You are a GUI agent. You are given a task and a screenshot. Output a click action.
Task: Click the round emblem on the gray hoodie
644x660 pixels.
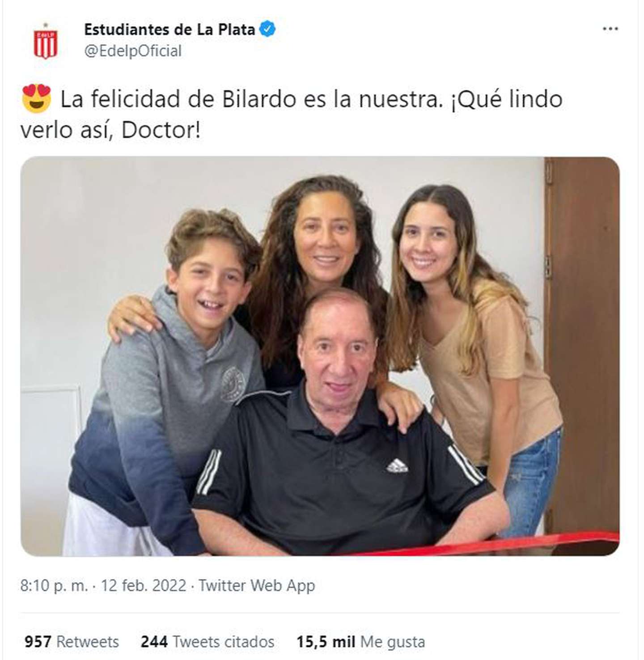pyautogui.click(x=233, y=382)
